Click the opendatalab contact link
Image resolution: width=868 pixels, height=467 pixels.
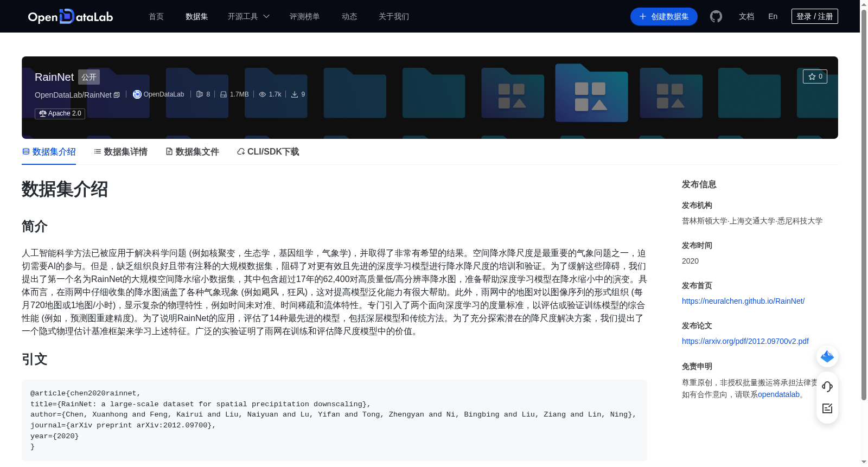coord(778,394)
